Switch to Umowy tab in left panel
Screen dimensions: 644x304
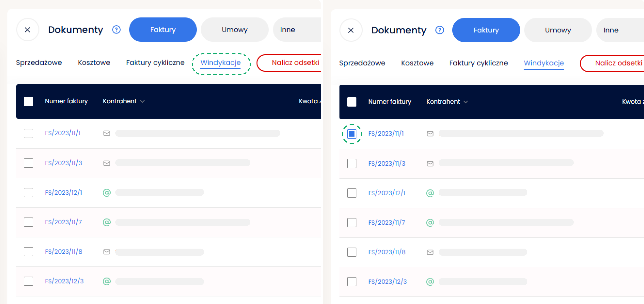tap(234, 30)
